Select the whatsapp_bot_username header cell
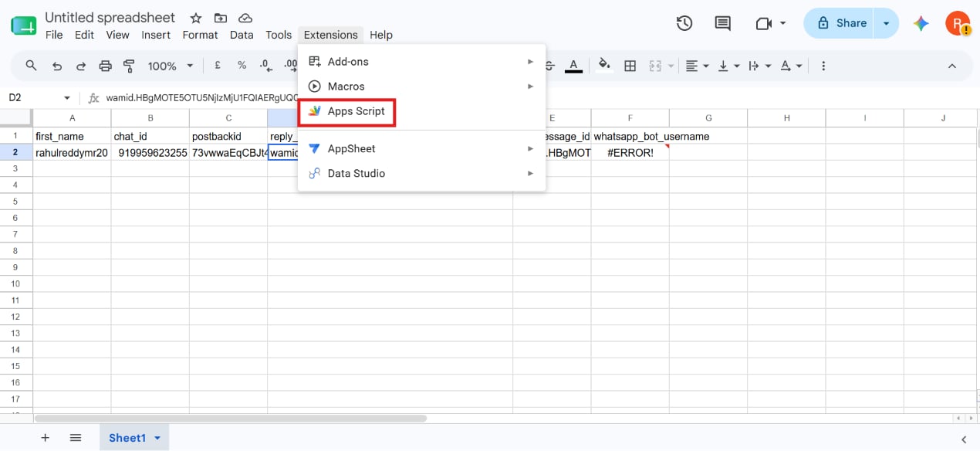Image resolution: width=980 pixels, height=451 pixels. tap(630, 136)
